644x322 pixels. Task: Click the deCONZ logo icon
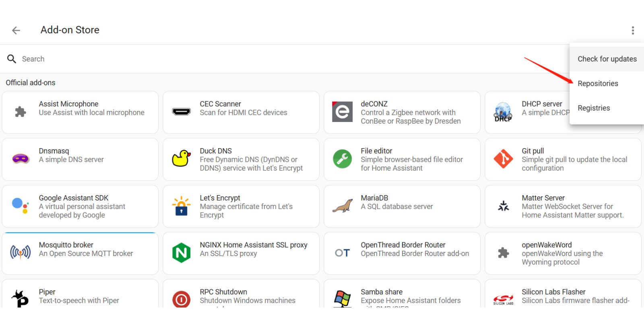click(x=342, y=111)
